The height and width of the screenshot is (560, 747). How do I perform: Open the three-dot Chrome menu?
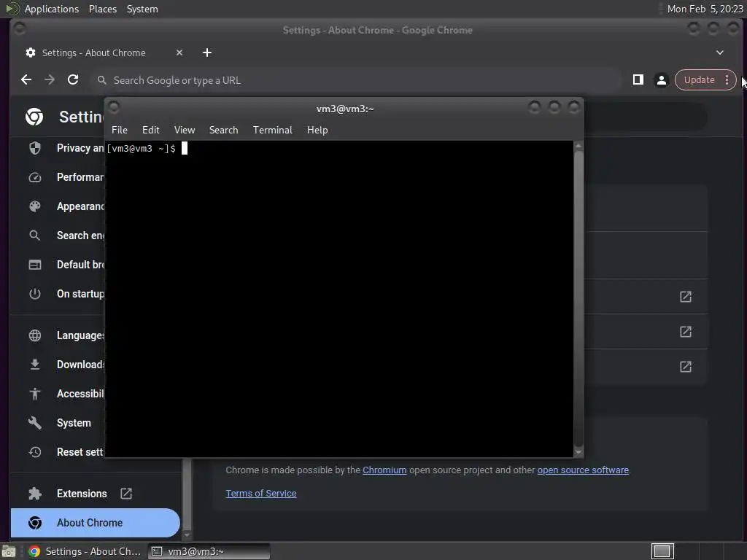click(727, 80)
